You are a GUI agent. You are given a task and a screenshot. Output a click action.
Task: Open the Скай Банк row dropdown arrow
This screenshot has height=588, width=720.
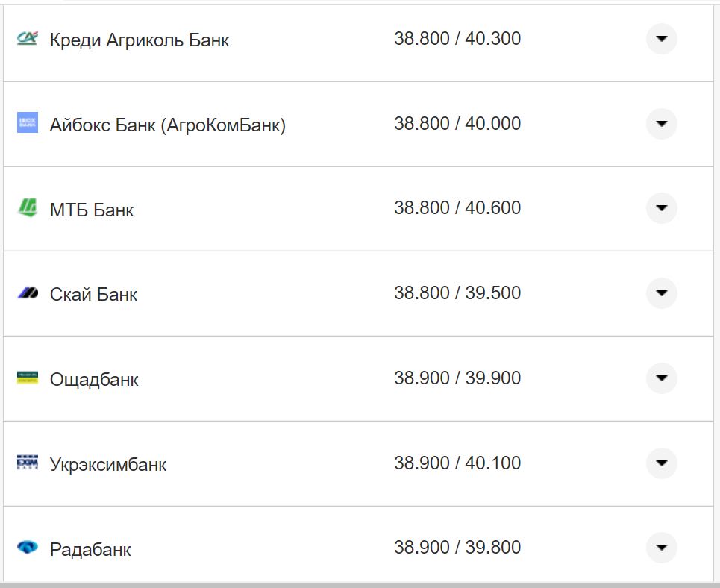coord(661,293)
